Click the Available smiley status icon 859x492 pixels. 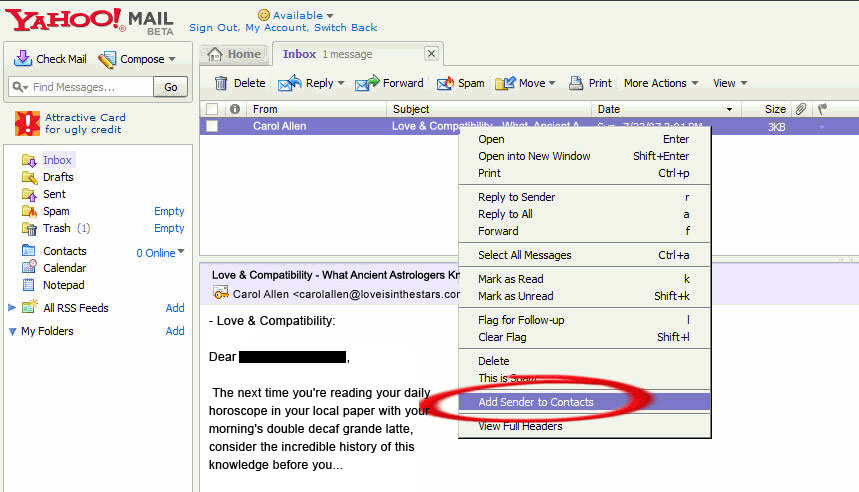point(264,15)
